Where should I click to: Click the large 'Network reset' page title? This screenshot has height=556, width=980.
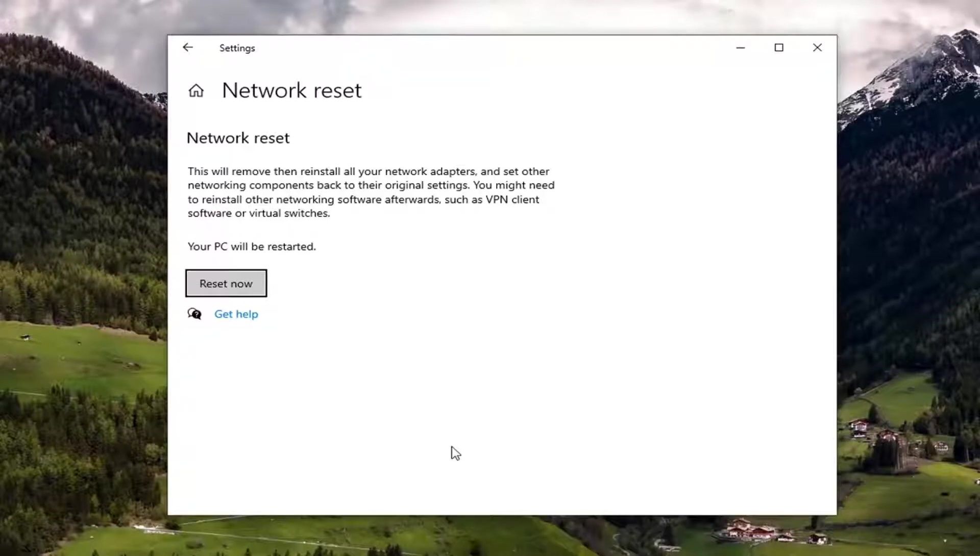291,90
